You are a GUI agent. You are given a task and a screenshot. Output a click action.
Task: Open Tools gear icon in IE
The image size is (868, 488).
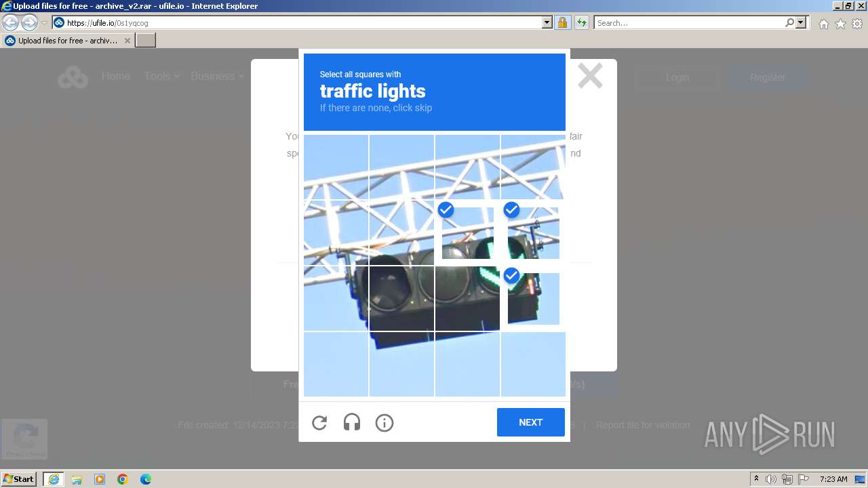coord(857,24)
